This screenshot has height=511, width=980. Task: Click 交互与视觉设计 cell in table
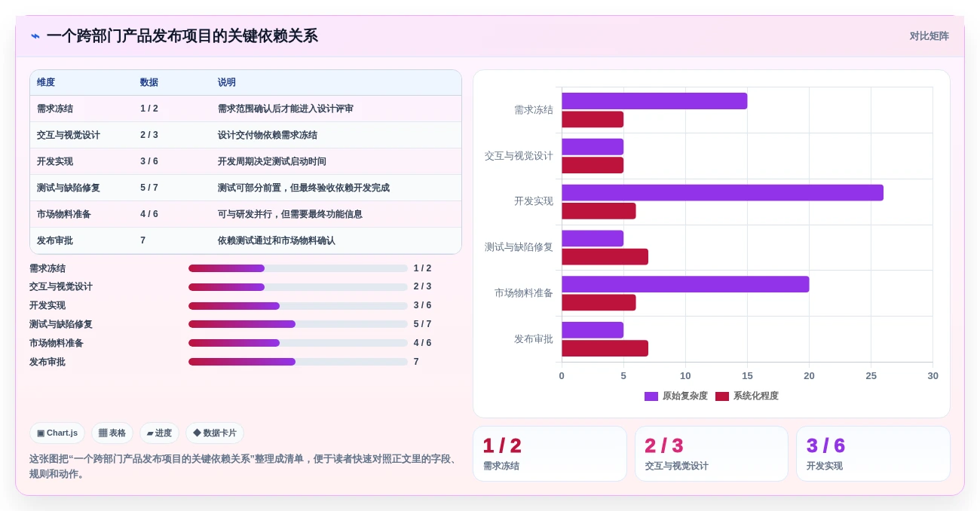pos(69,136)
